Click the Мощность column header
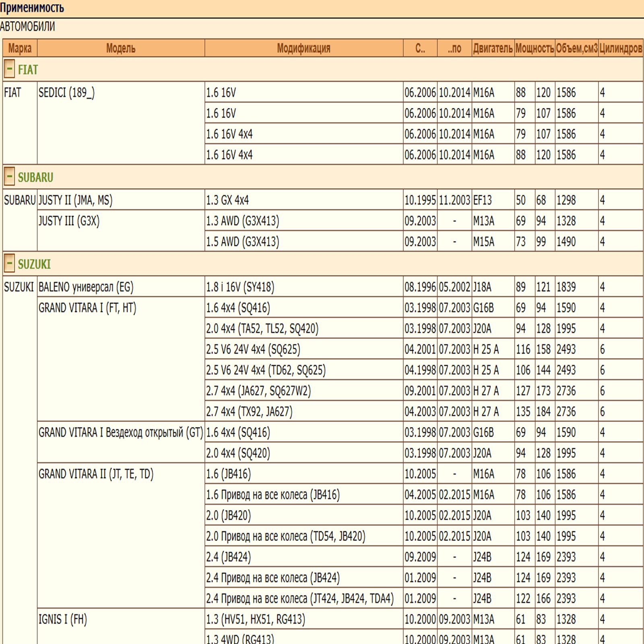 pyautogui.click(x=535, y=48)
